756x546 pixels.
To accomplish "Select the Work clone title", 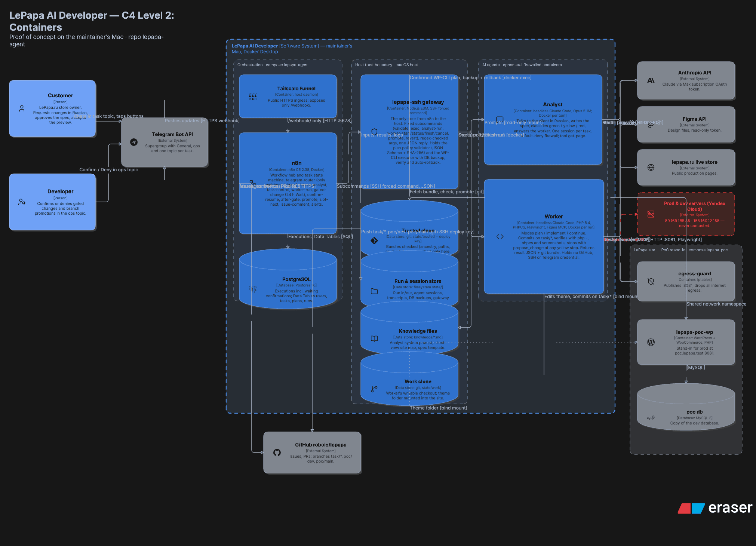I will point(418,381).
